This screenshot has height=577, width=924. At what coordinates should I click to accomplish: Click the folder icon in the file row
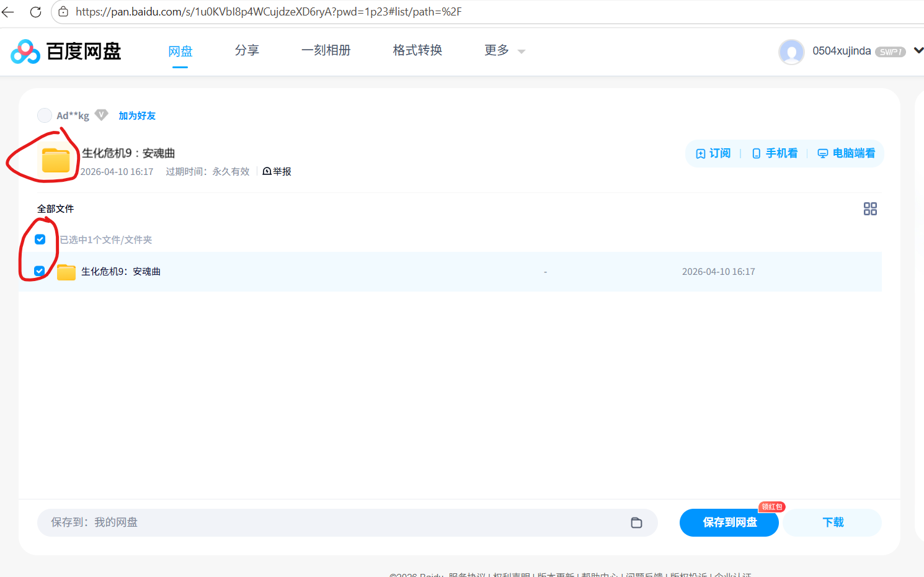pyautogui.click(x=66, y=272)
